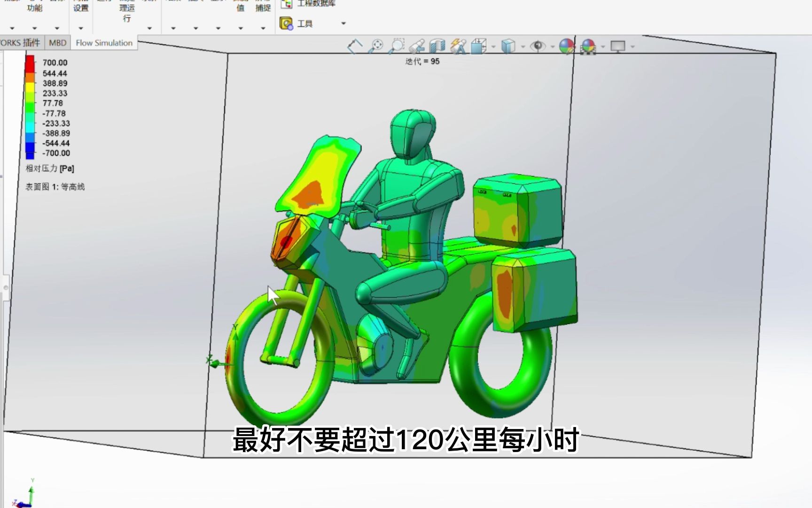Click the 工程数据库 icon
812x508 pixels.
coord(286,4)
